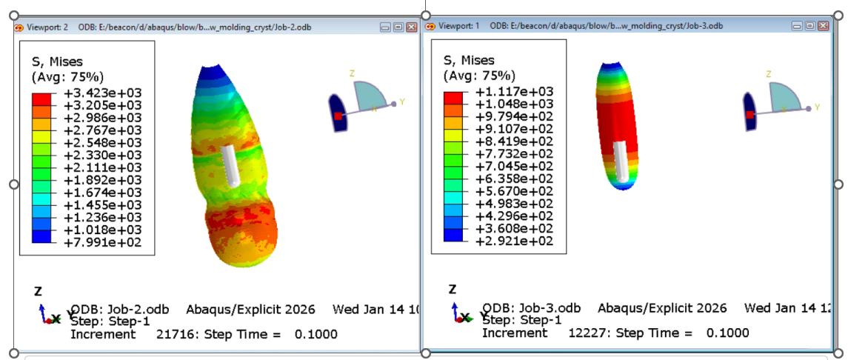Maximize Viewport 2 window
This screenshot has width=868, height=360.
pos(398,27)
